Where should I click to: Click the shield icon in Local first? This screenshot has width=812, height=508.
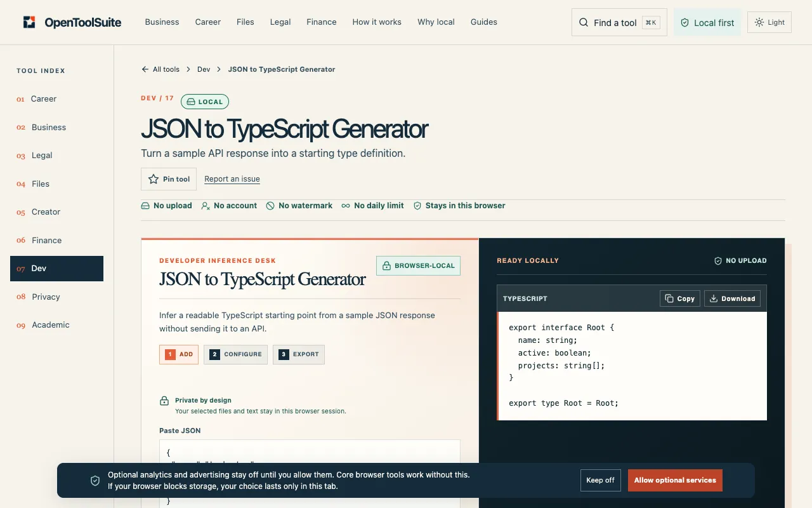click(684, 23)
